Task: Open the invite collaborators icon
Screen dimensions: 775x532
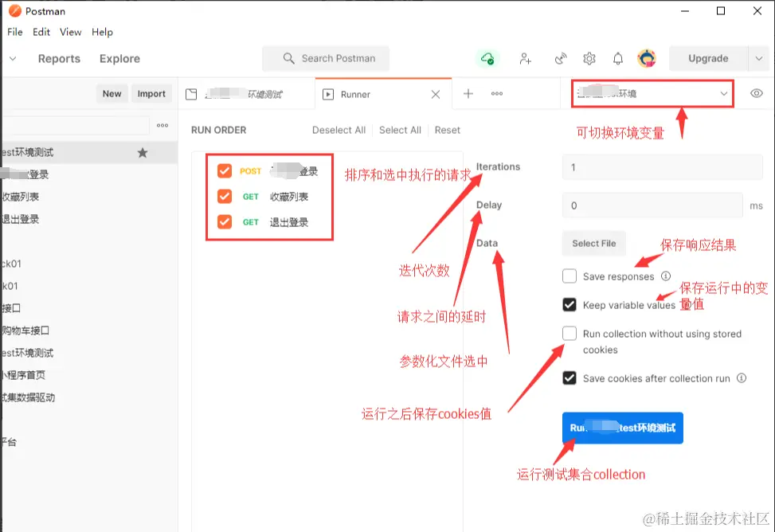Action: coord(526,59)
